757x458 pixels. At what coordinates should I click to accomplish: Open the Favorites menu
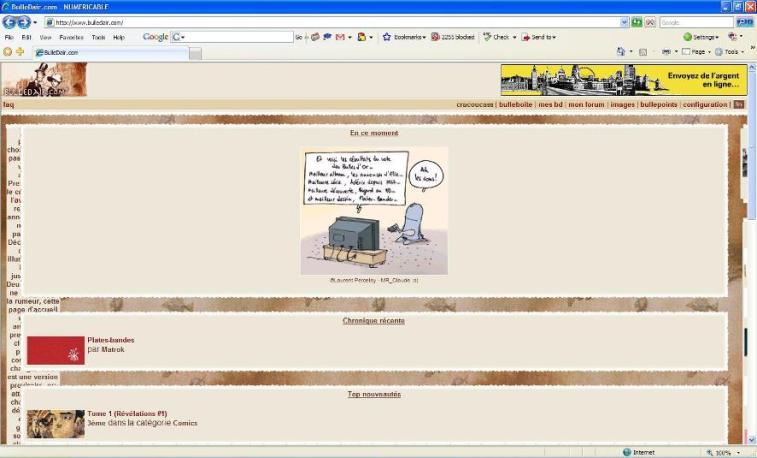click(x=71, y=37)
